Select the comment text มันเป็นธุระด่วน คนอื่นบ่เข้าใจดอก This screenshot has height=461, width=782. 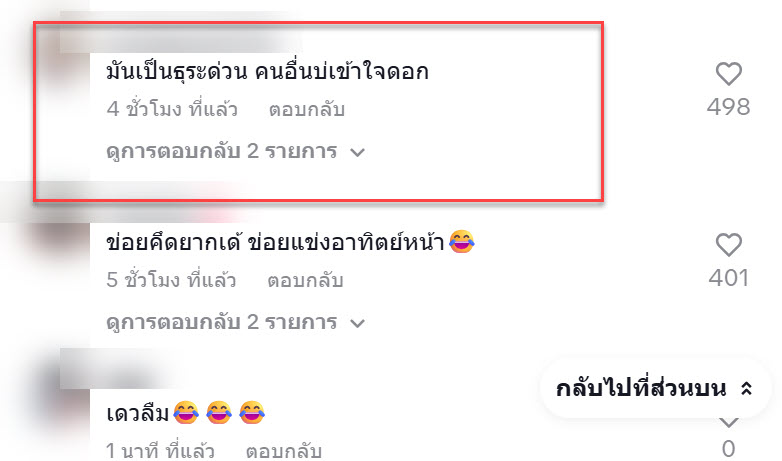pyautogui.click(x=267, y=71)
